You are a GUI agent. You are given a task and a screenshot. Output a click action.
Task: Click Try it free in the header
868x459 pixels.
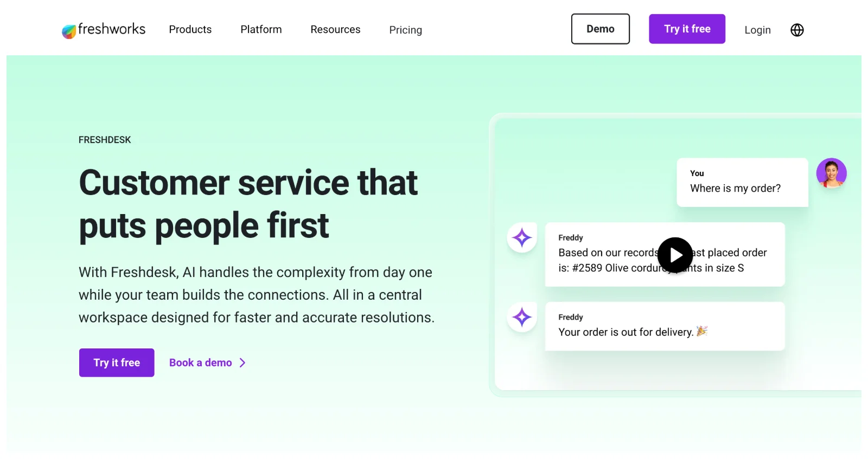pos(687,29)
